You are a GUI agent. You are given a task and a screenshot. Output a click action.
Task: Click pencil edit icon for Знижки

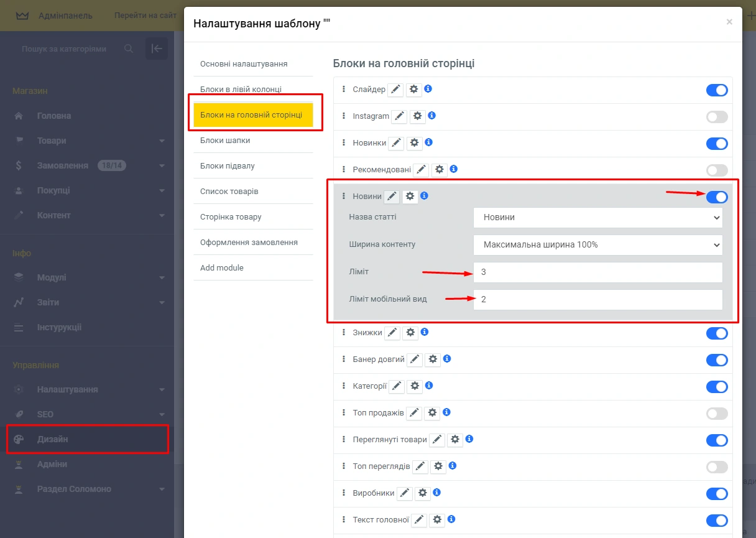pos(392,333)
